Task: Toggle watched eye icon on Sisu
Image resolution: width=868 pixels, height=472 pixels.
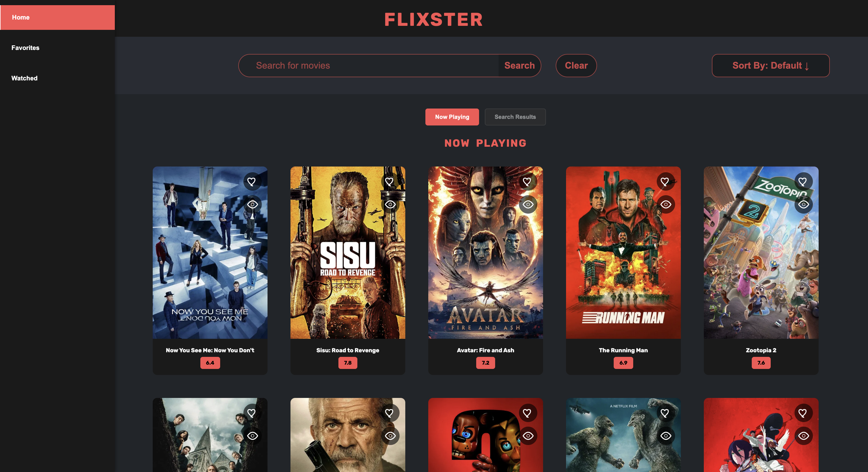Action: pos(390,204)
